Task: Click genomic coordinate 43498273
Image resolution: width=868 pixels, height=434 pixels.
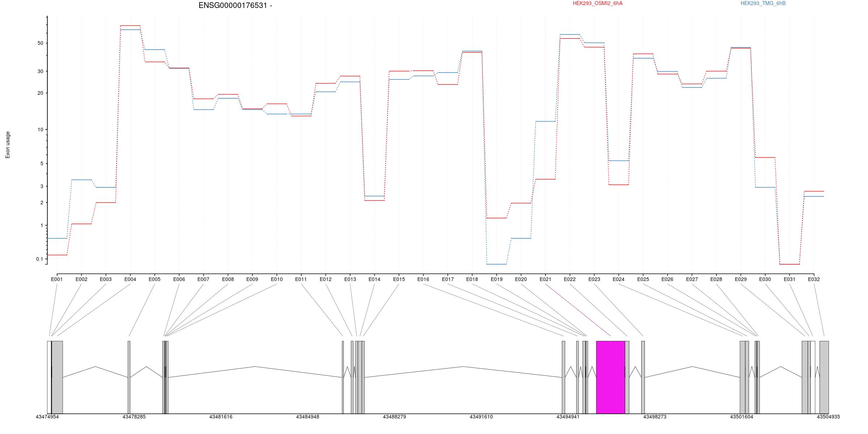Action: 655,417
